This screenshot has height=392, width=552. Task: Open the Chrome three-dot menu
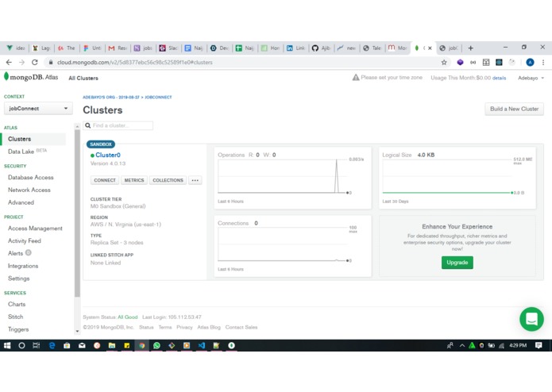(543, 62)
